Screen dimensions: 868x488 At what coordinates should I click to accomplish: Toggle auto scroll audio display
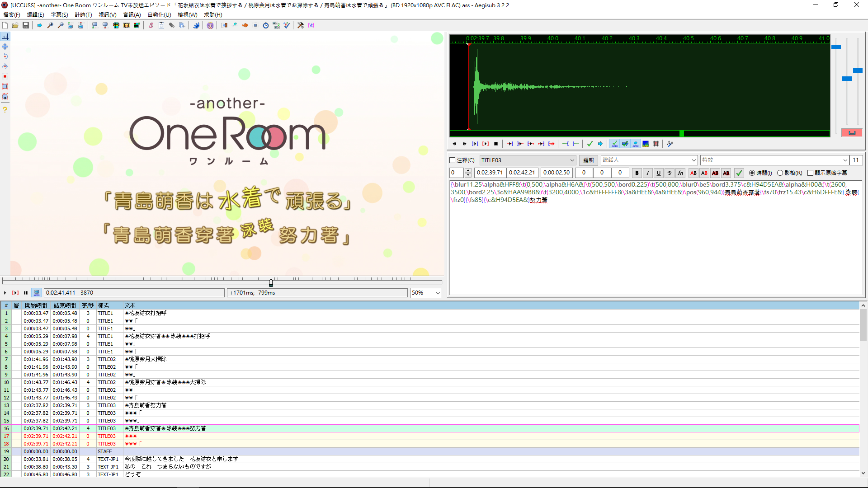coord(636,144)
